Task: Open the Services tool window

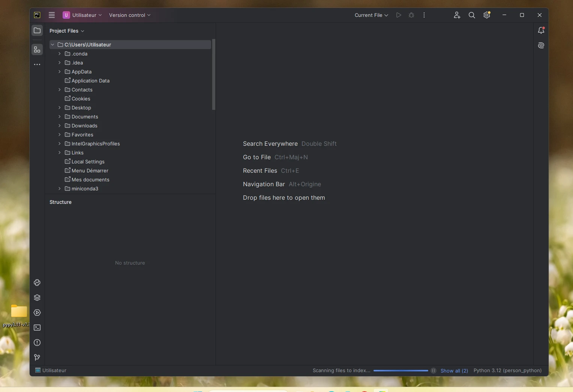Action: click(x=37, y=313)
